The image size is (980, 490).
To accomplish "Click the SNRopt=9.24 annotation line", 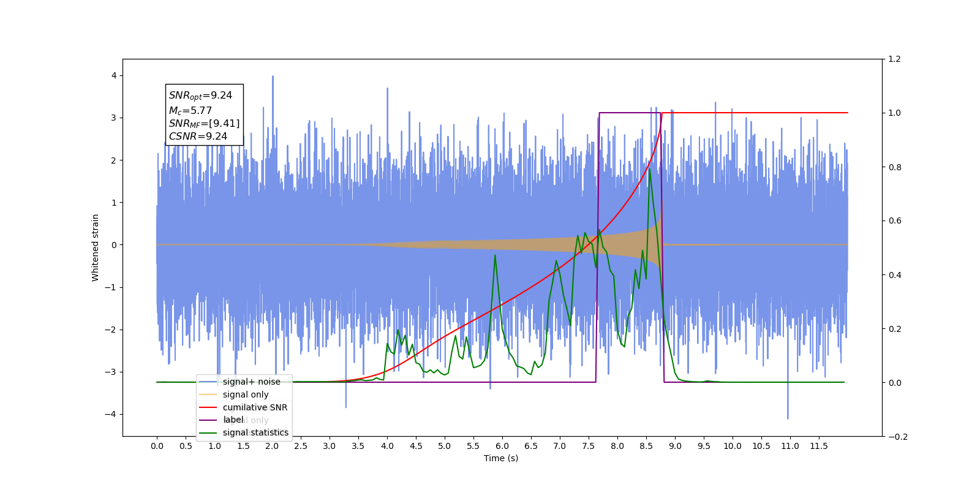I will (200, 96).
